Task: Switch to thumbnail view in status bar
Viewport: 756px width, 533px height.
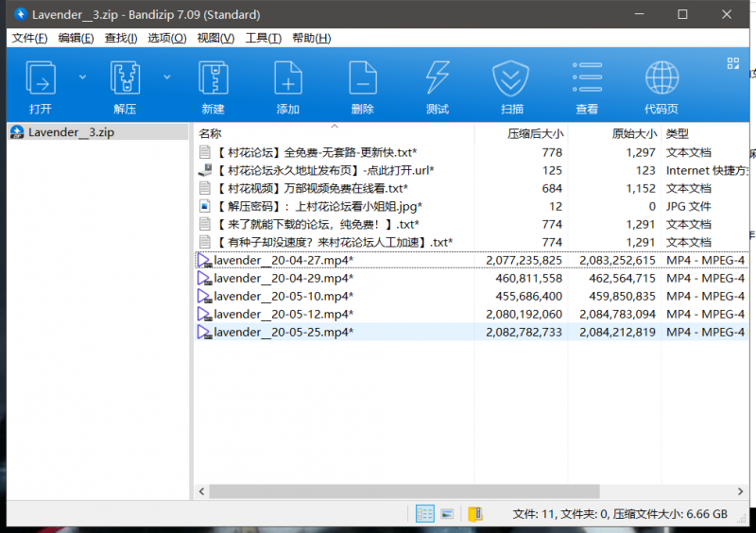Action: [x=447, y=513]
